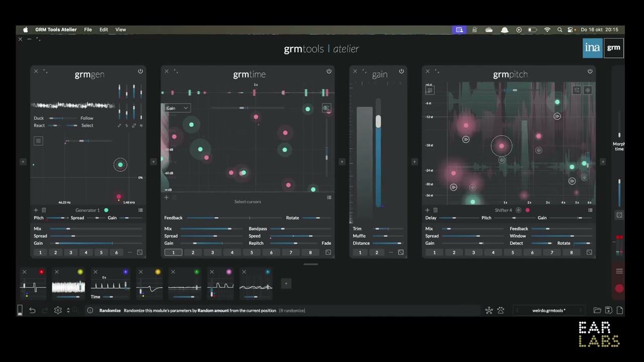Image resolution: width=644 pixels, height=362 pixels.
Task: Open the hamburger menu on right strip
Action: point(619,271)
